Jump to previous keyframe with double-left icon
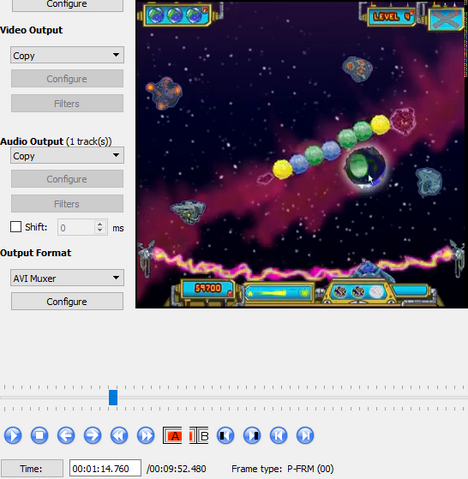This screenshot has height=479, width=468. click(119, 435)
